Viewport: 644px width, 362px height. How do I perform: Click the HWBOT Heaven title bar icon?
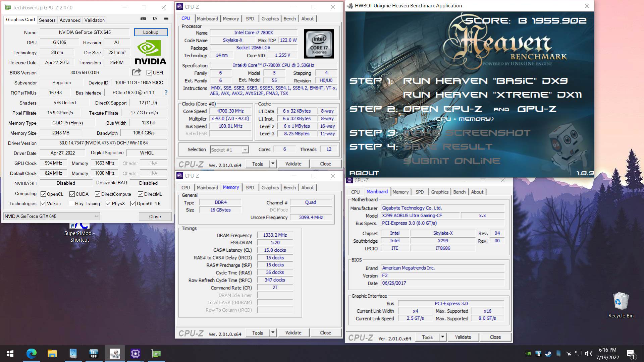tap(350, 5)
